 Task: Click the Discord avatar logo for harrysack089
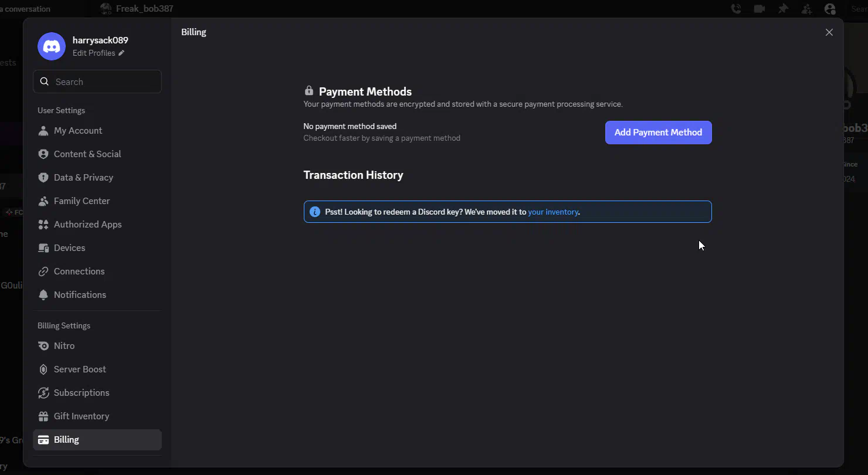pyautogui.click(x=52, y=46)
